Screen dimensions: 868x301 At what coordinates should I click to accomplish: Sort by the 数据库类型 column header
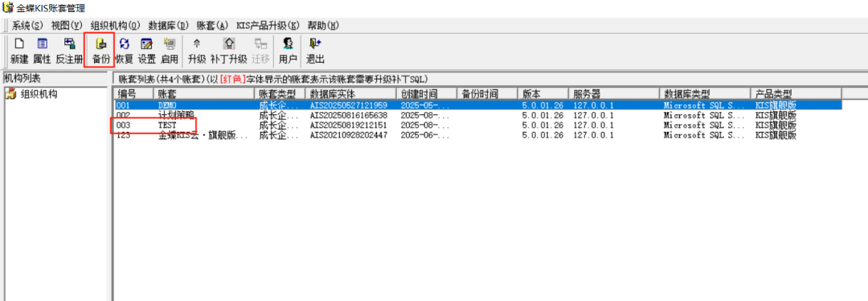[705, 93]
